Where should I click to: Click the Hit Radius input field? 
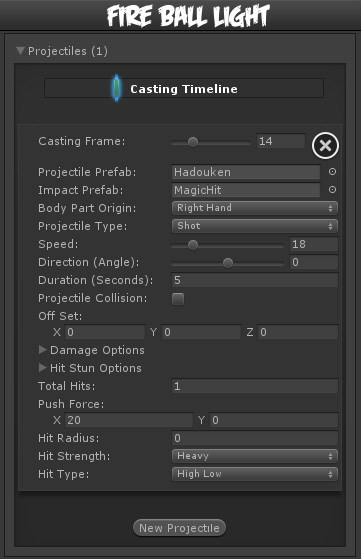click(x=255, y=438)
